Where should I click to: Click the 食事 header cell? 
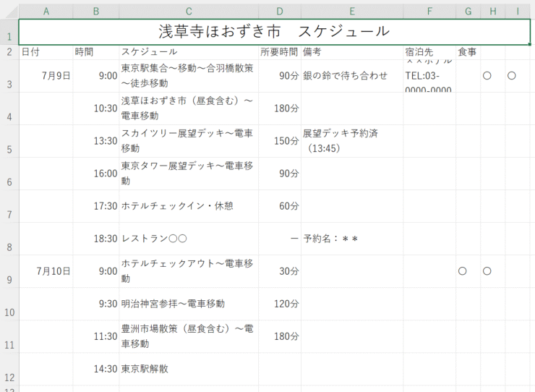468,52
